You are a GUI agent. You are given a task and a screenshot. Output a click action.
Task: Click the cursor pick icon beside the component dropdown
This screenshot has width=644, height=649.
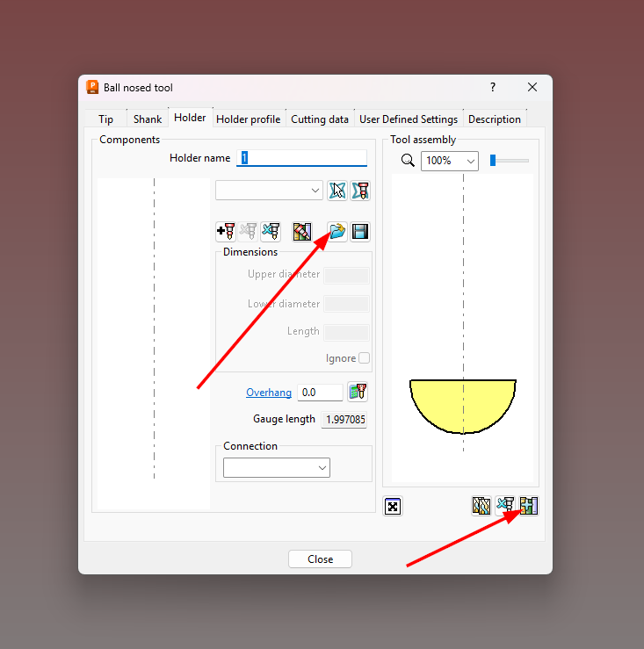click(x=337, y=191)
